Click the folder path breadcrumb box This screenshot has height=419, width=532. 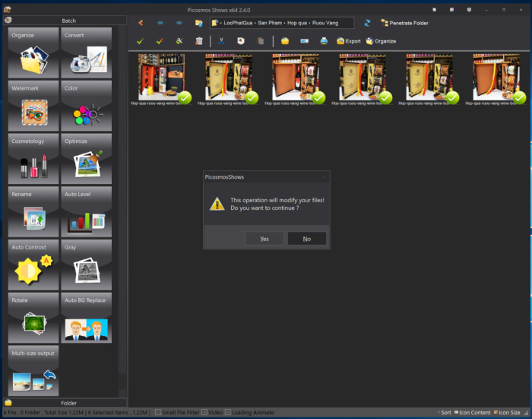coord(281,23)
